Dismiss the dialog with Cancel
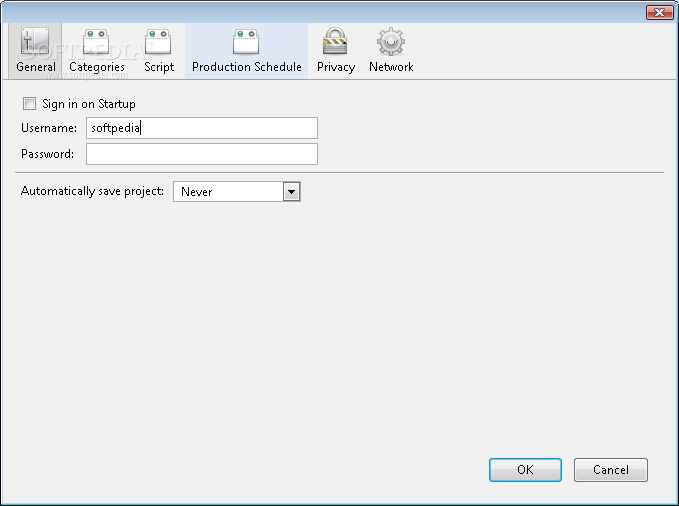Image resolution: width=679 pixels, height=506 pixels. pyautogui.click(x=611, y=470)
